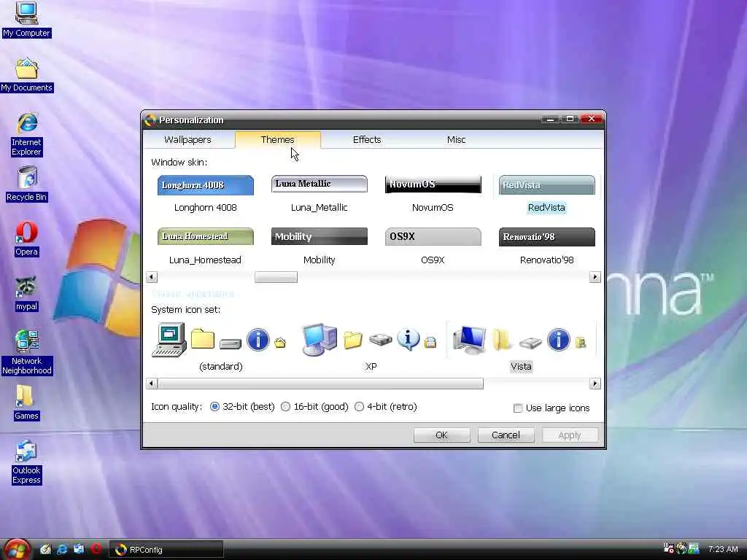This screenshot has height=560, width=747.
Task: Click the window skin list right arrow
Action: (x=595, y=277)
